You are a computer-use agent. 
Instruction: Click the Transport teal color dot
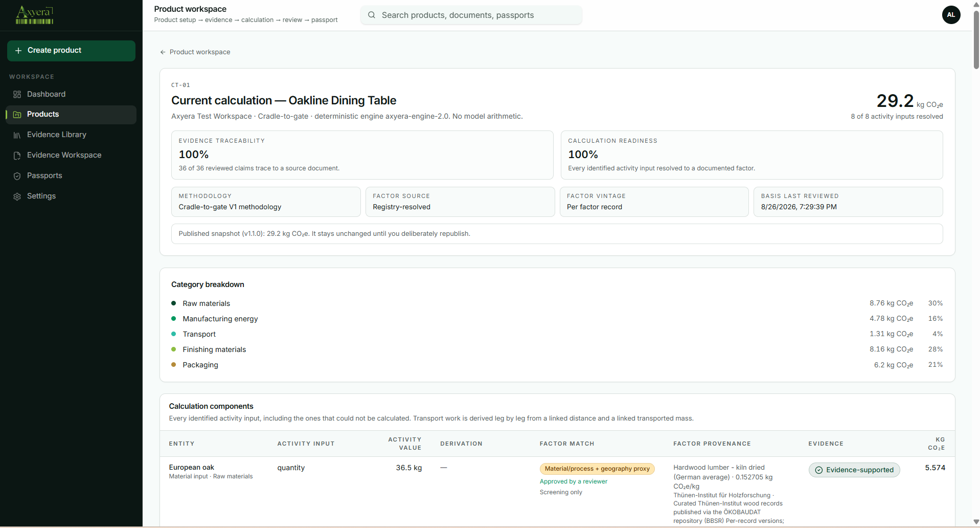point(174,334)
